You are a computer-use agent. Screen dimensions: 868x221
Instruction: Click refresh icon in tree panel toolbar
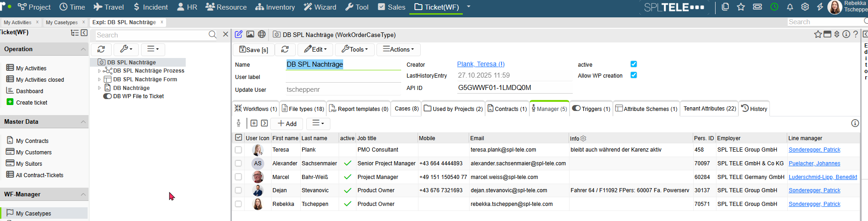[x=101, y=49]
